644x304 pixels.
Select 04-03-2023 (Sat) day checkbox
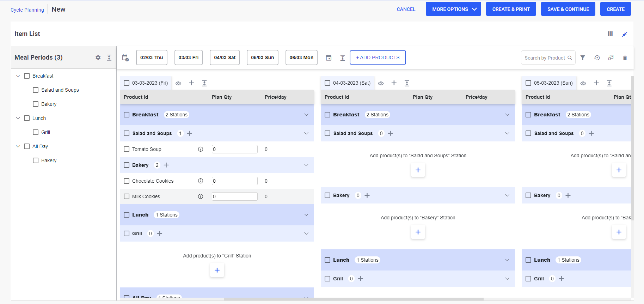(327, 83)
